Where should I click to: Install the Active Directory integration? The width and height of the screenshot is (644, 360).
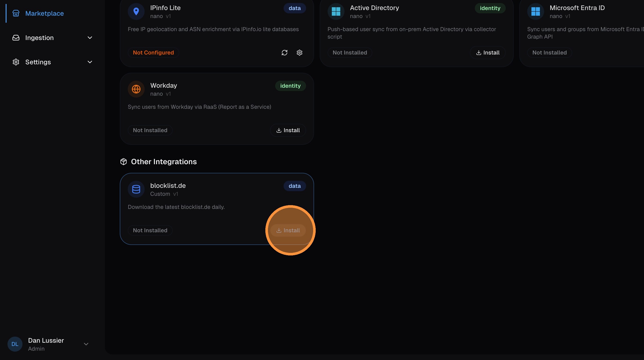click(x=487, y=53)
